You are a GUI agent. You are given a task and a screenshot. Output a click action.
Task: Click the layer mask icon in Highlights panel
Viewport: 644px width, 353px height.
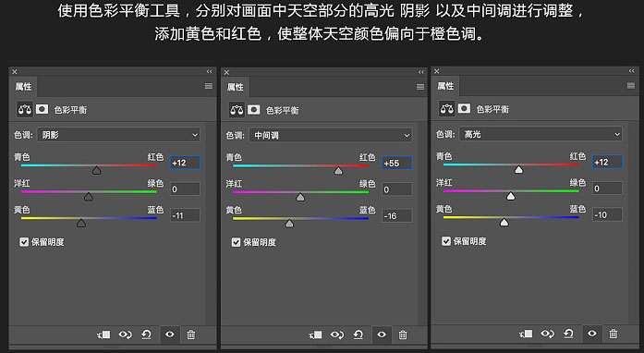pyautogui.click(x=464, y=108)
